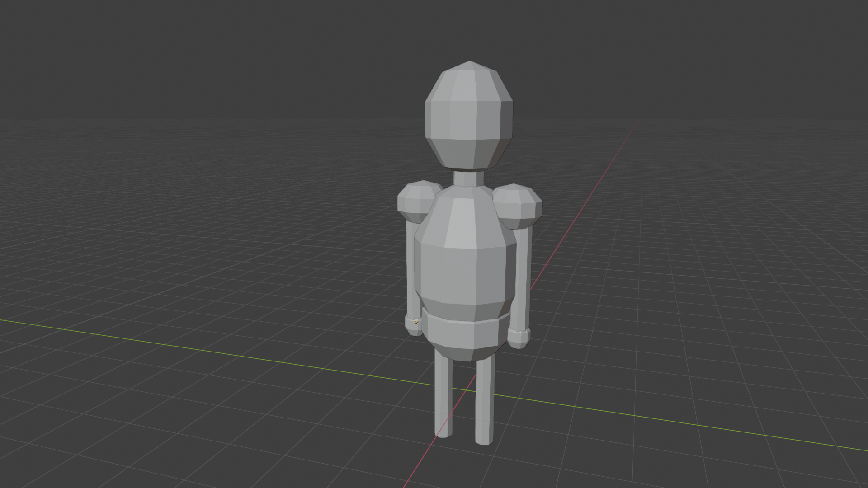This screenshot has width=868, height=488.
Task: Click empty background above the horizon
Action: coord(181,54)
